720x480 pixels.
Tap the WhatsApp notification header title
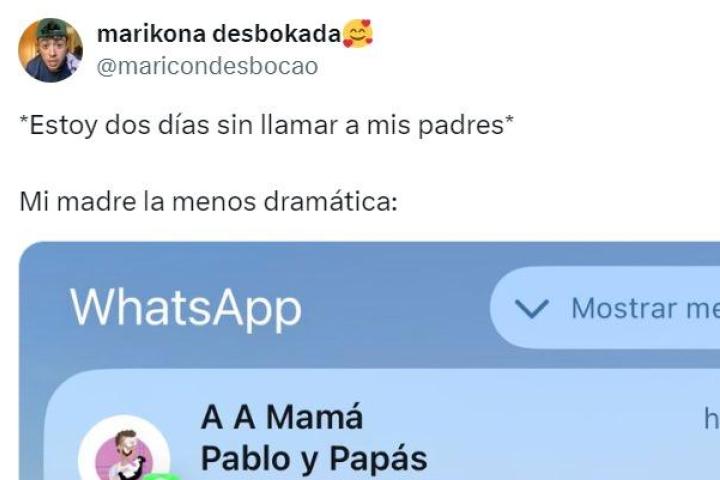[186, 308]
